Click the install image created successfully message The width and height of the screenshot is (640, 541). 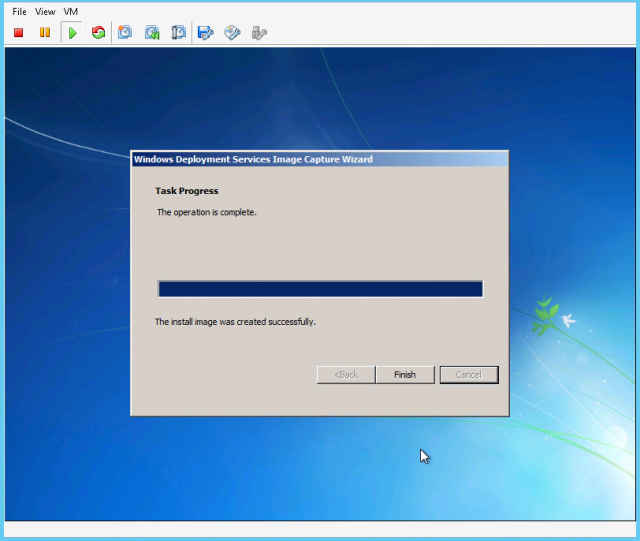point(235,322)
